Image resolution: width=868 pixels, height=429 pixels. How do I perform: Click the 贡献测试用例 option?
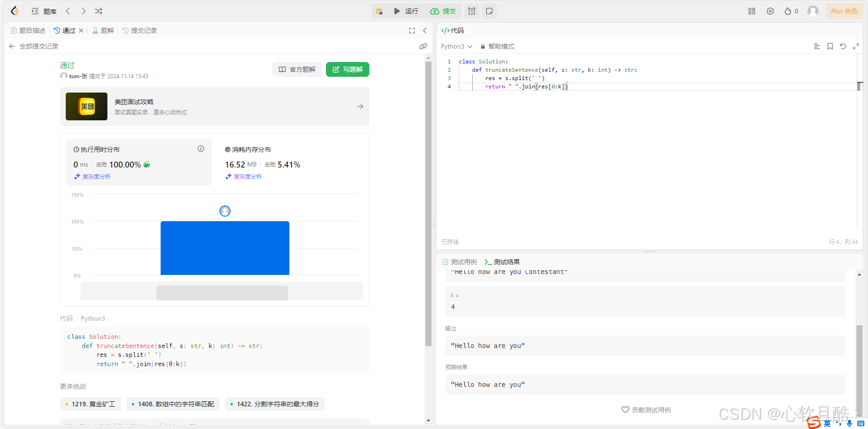click(x=646, y=410)
